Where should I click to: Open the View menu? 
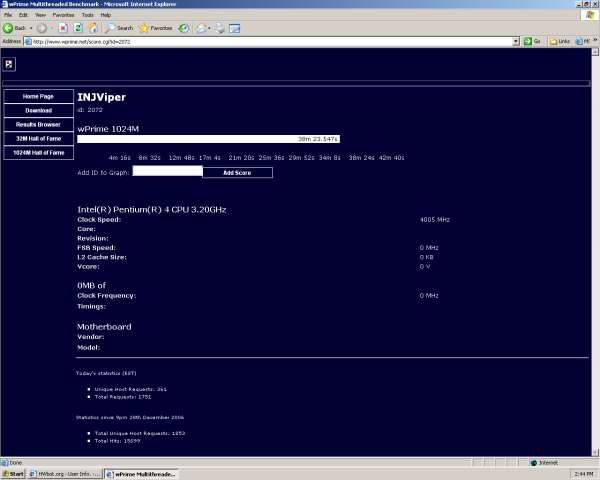pos(40,15)
